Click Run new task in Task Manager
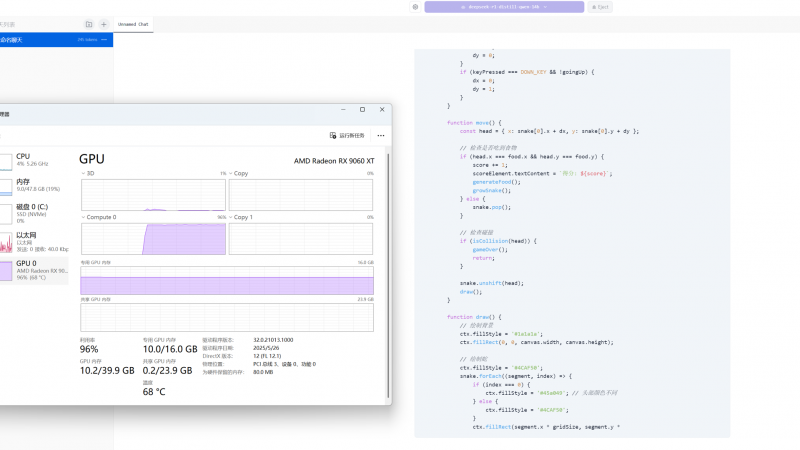The height and width of the screenshot is (450, 800). 348,135
